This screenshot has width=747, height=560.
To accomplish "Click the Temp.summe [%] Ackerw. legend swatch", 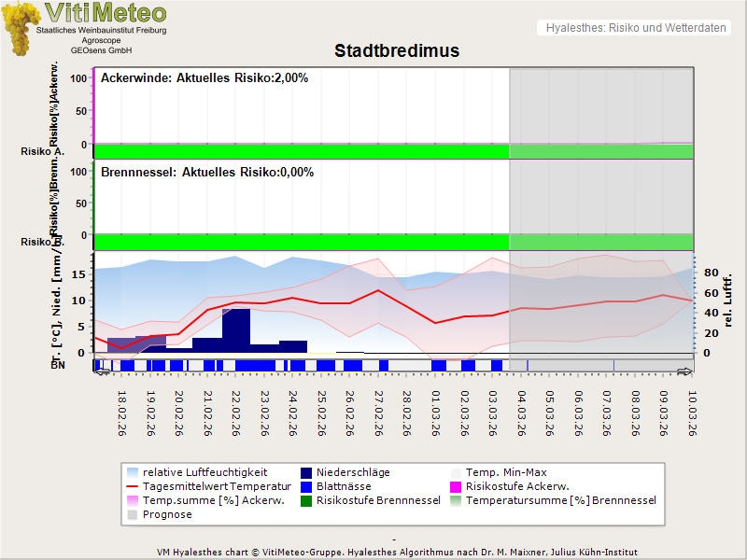I will (133, 500).
